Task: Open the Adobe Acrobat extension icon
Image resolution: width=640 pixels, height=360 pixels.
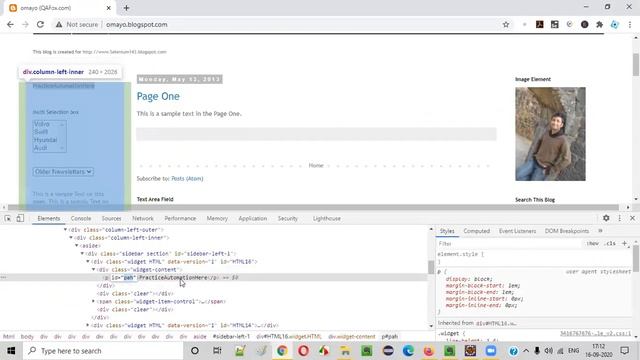Action: point(540,24)
